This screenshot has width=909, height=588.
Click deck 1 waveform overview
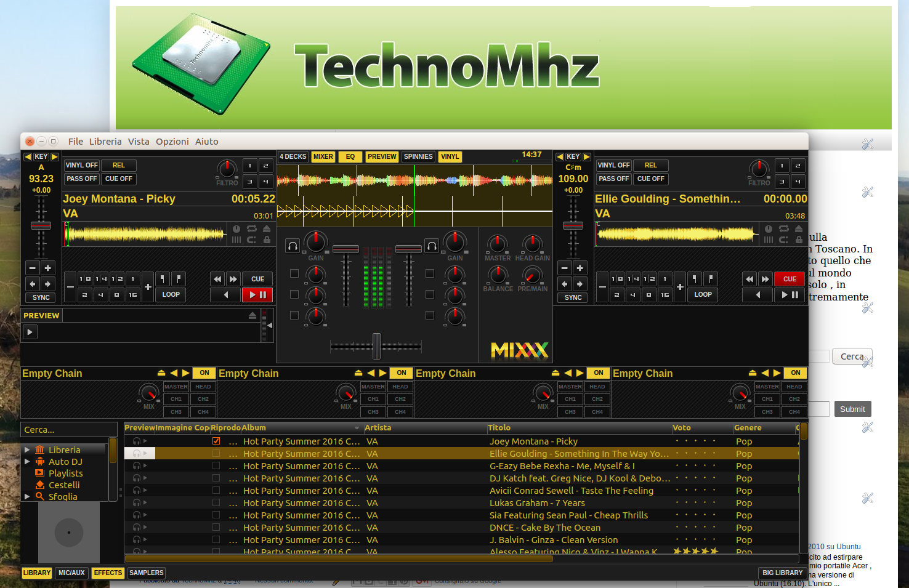(144, 233)
